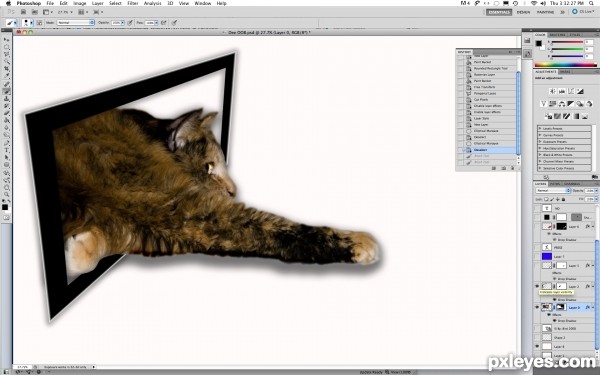
Task: Add a Channel Mixer adjustment
Action: (x=589, y=104)
